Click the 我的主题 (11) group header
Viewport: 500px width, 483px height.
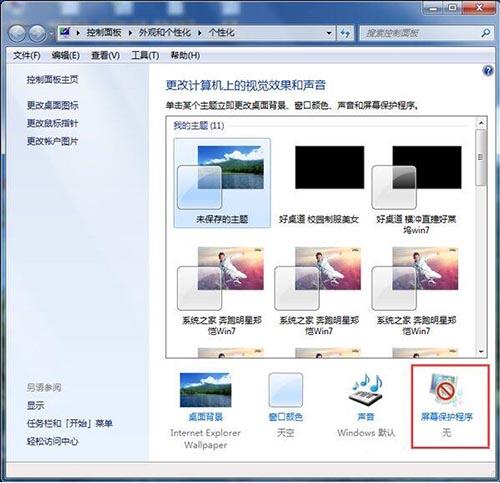pos(199,126)
